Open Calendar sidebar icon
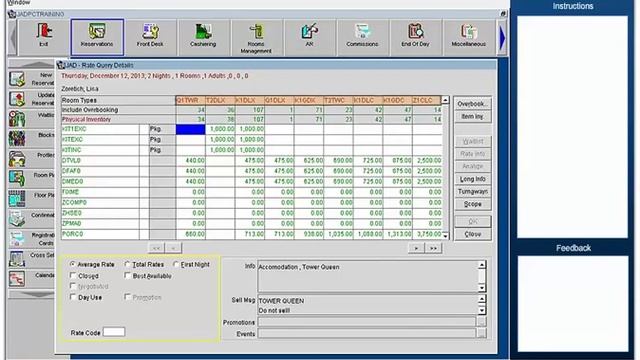This screenshot has width=640, height=360. tap(17, 279)
